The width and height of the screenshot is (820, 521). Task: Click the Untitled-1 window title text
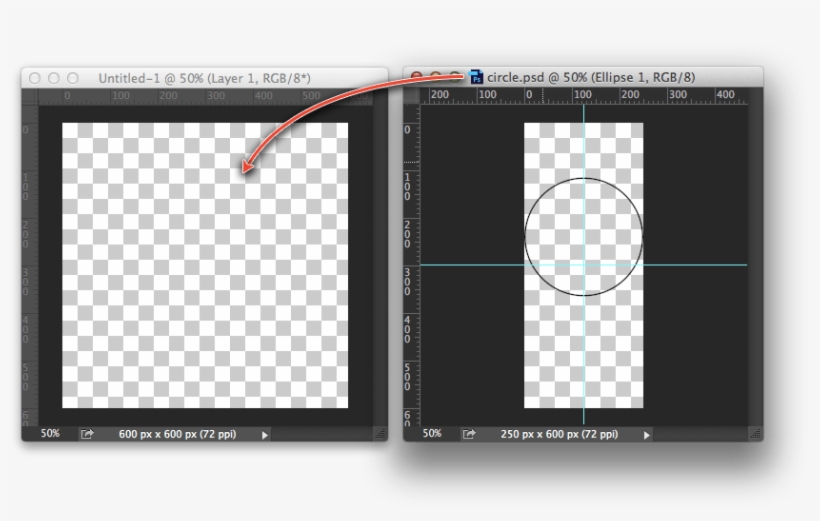point(204,78)
